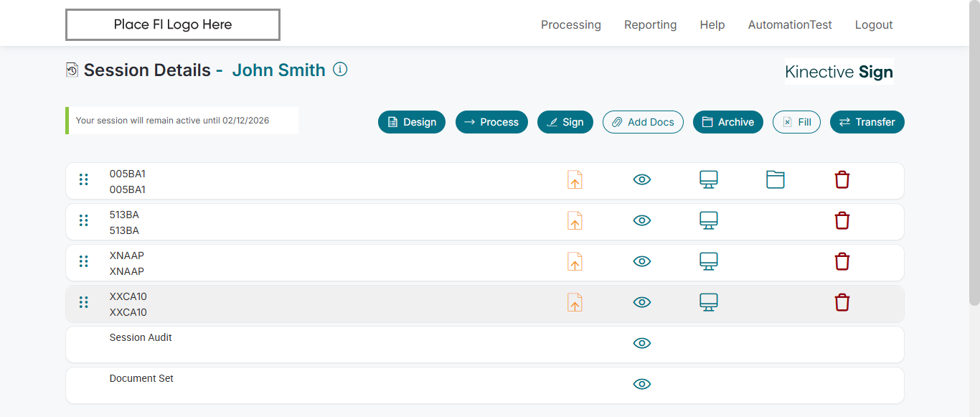
Task: Open the Processing menu
Action: pyautogui.click(x=571, y=25)
